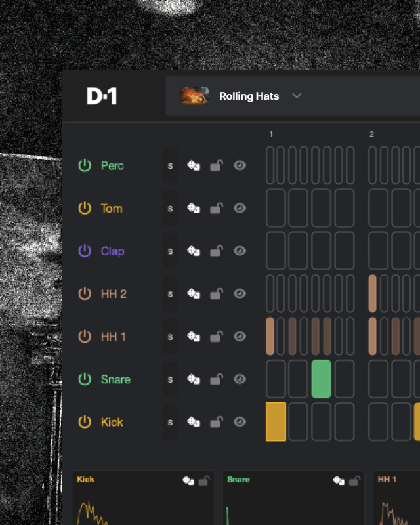This screenshot has width=420, height=525.
Task: Open the Rolling Hats preset dropdown
Action: (249, 96)
